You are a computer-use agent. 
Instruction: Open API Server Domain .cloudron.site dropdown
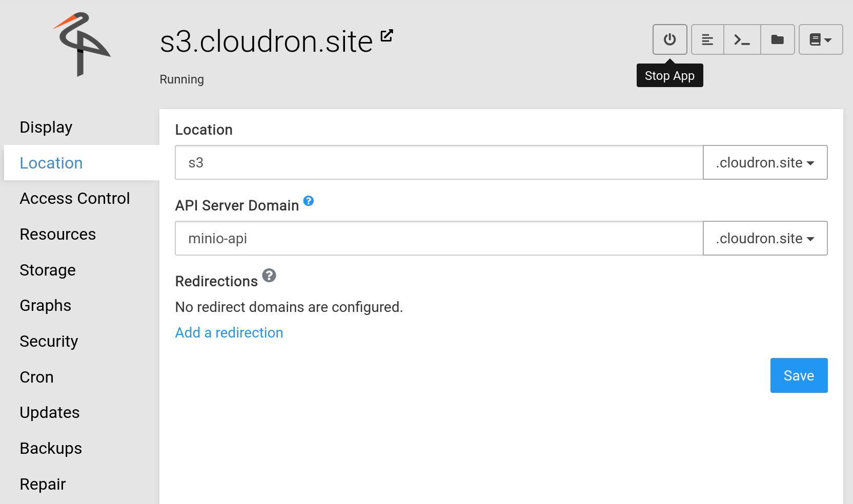tap(765, 239)
